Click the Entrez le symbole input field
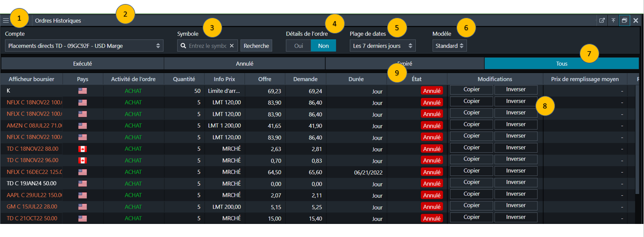The height and width of the screenshot is (237, 644). pos(207,46)
